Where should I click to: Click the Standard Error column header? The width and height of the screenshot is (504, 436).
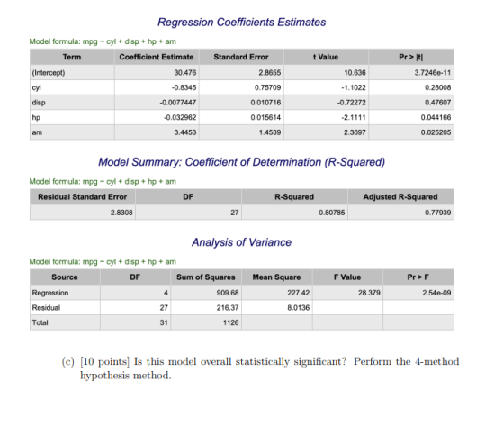[241, 57]
